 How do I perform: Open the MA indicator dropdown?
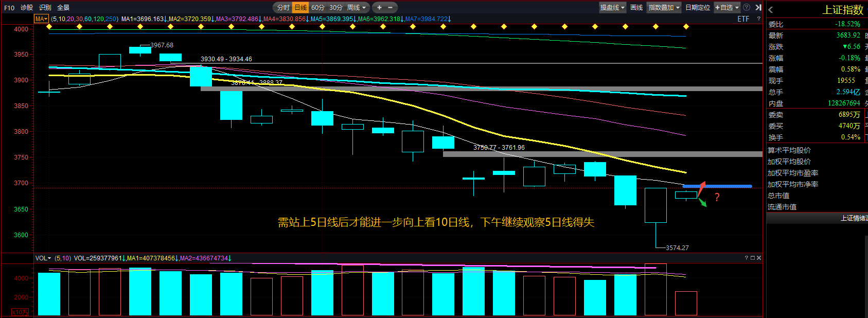(x=41, y=19)
